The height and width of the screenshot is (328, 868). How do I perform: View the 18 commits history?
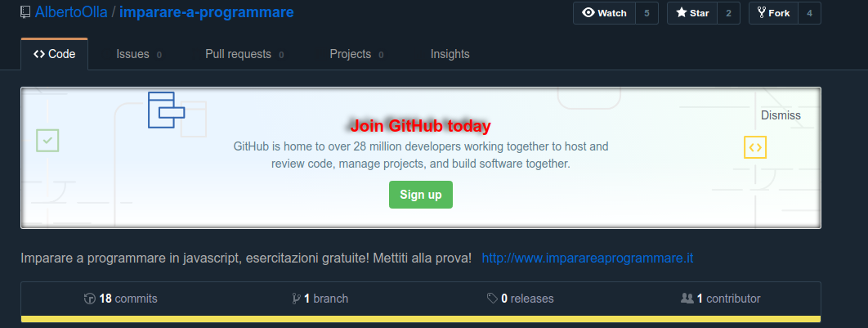coord(121,299)
